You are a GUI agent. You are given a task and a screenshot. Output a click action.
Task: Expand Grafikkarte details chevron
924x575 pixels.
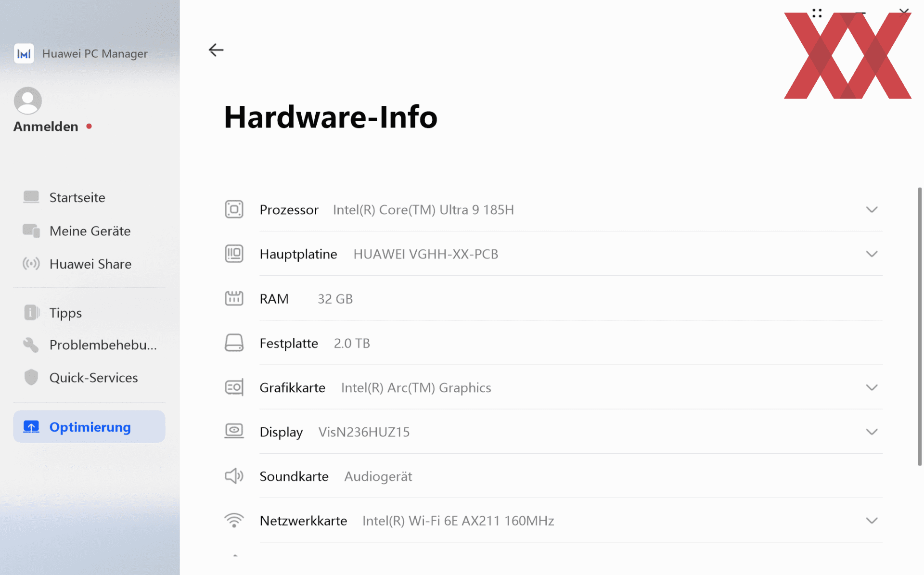point(872,387)
